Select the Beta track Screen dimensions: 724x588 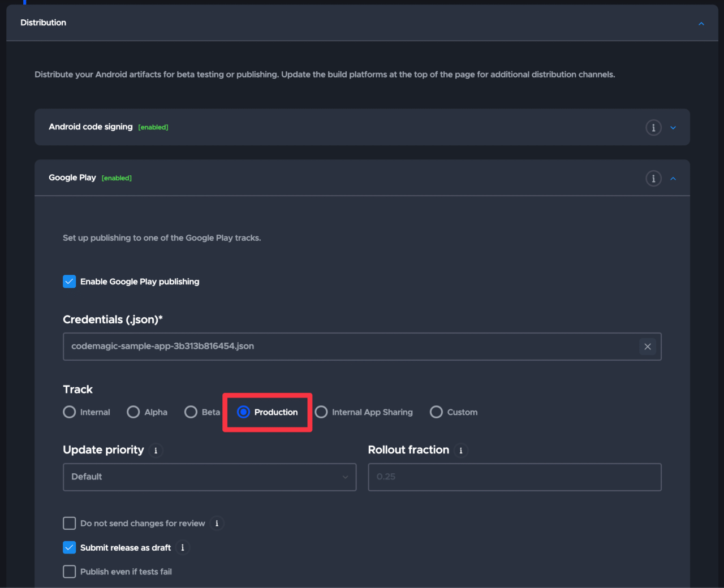tap(191, 412)
